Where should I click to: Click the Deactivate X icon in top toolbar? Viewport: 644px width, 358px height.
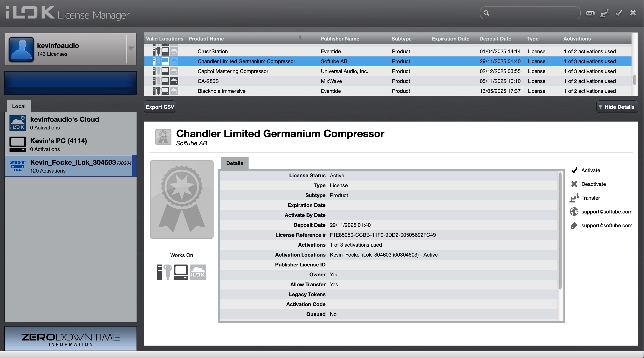(633, 13)
